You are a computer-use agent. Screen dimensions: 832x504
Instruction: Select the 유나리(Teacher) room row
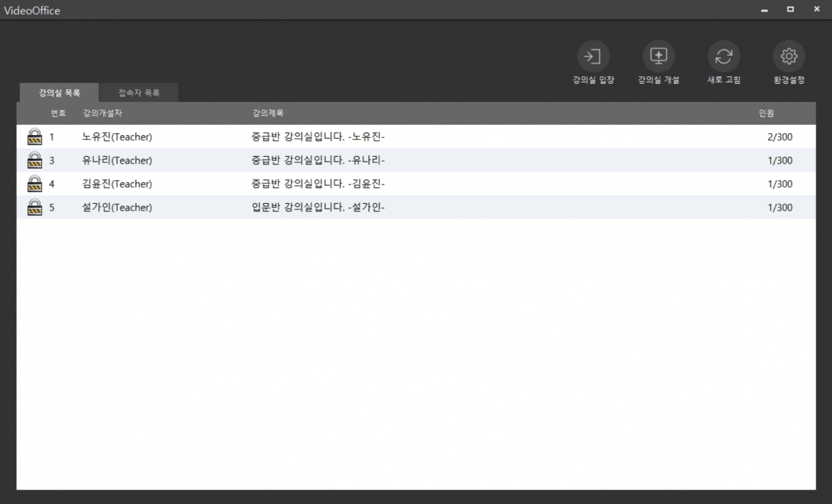[x=116, y=161]
